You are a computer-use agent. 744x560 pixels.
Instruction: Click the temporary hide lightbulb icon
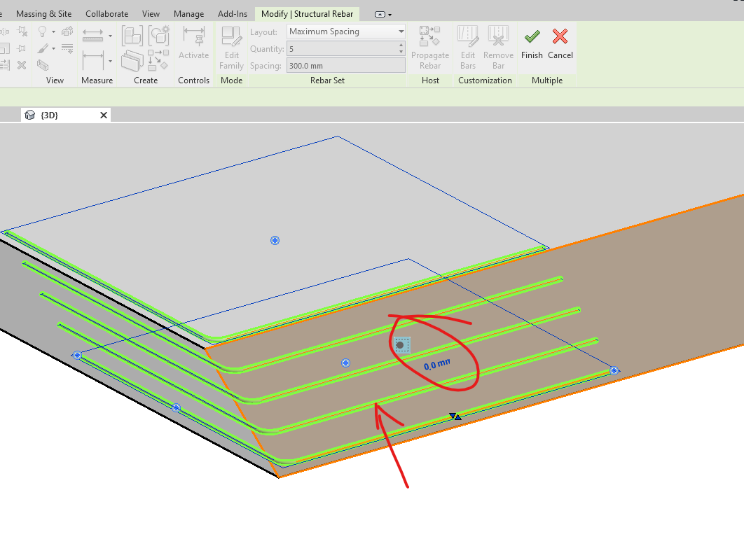pyautogui.click(x=42, y=31)
